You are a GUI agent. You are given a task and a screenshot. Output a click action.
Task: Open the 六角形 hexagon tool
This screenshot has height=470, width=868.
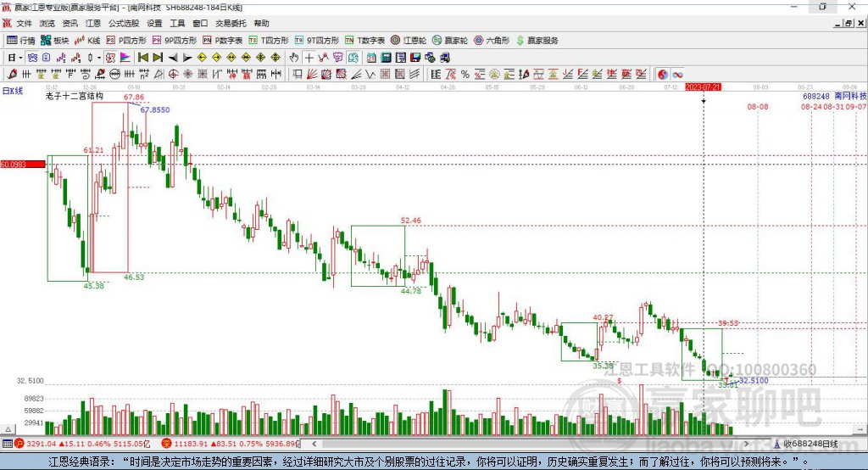coord(492,40)
